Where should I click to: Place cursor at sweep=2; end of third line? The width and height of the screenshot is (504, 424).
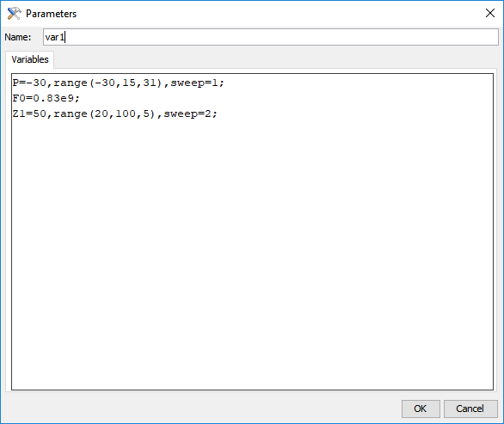pyautogui.click(x=218, y=114)
